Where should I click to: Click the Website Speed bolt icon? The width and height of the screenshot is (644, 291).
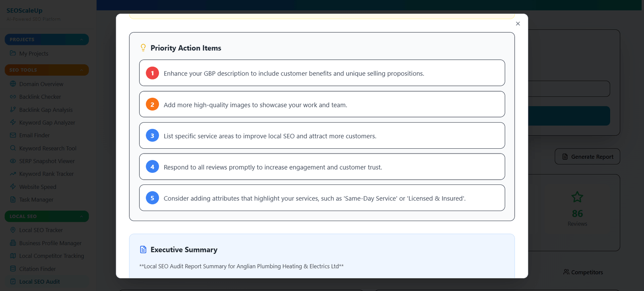13,186
